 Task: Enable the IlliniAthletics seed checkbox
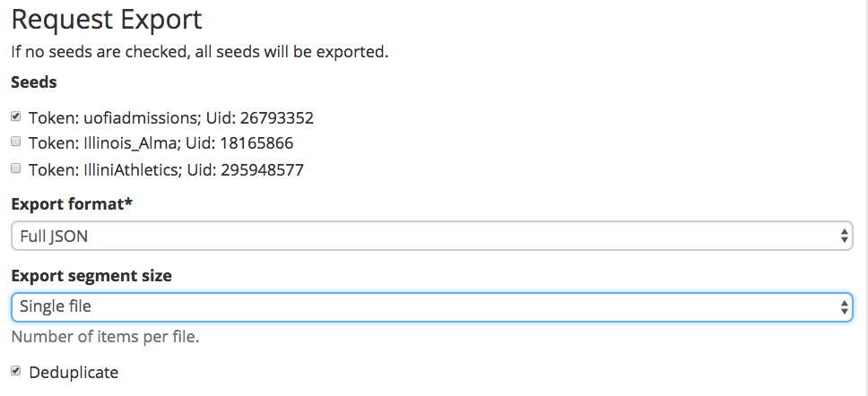[x=15, y=168]
